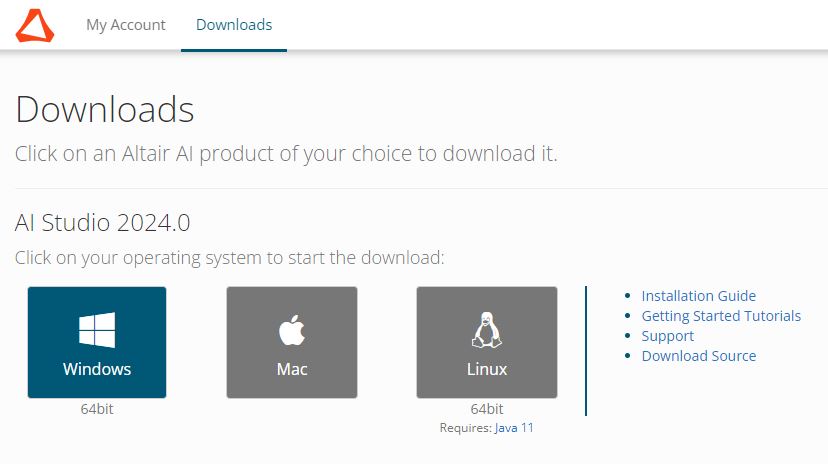This screenshot has width=828, height=464.
Task: Click the 64bit label under Linux
Action: tap(487, 409)
